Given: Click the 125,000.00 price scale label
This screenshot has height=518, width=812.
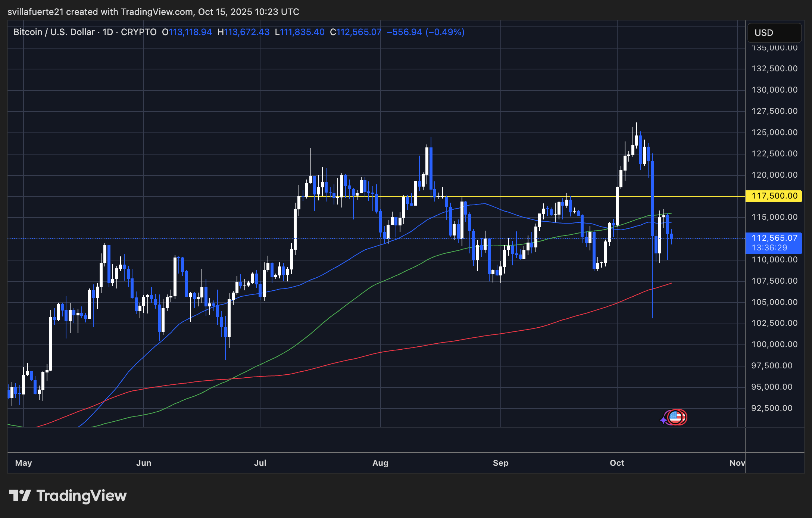Looking at the screenshot, I should [774, 132].
